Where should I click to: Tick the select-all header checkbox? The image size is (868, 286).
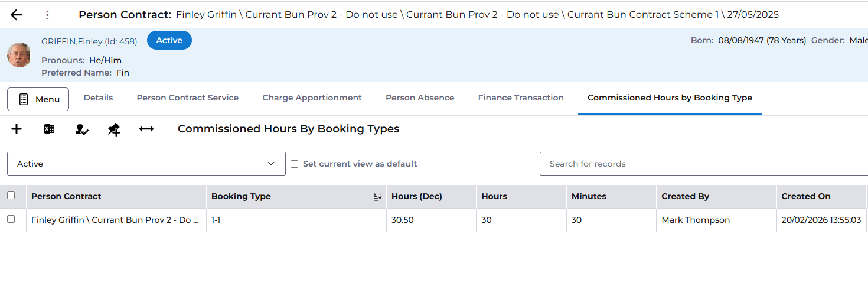tap(11, 196)
